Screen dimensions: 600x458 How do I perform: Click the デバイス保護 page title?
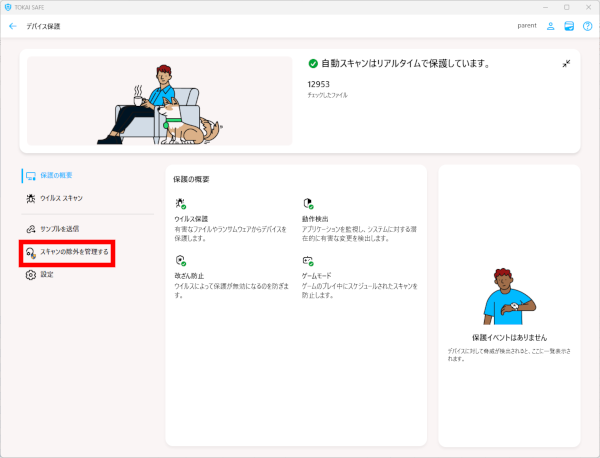tap(43, 26)
